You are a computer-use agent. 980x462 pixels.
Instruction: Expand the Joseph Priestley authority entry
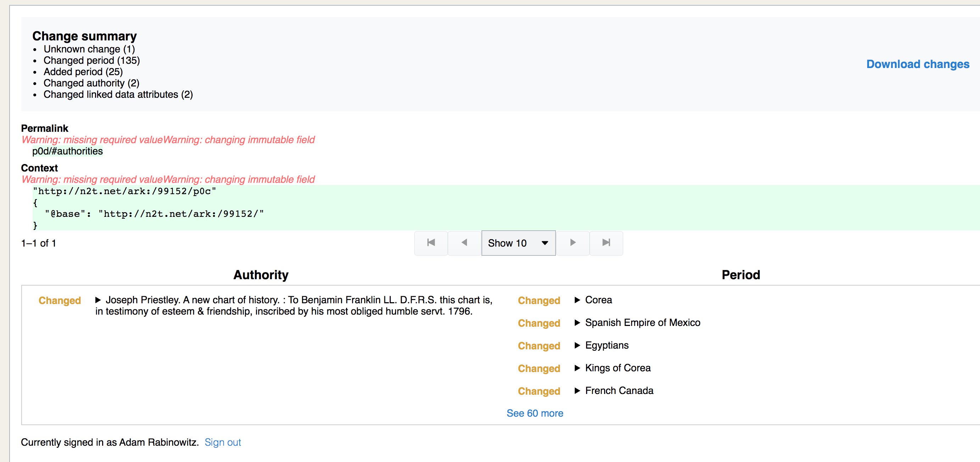(99, 300)
